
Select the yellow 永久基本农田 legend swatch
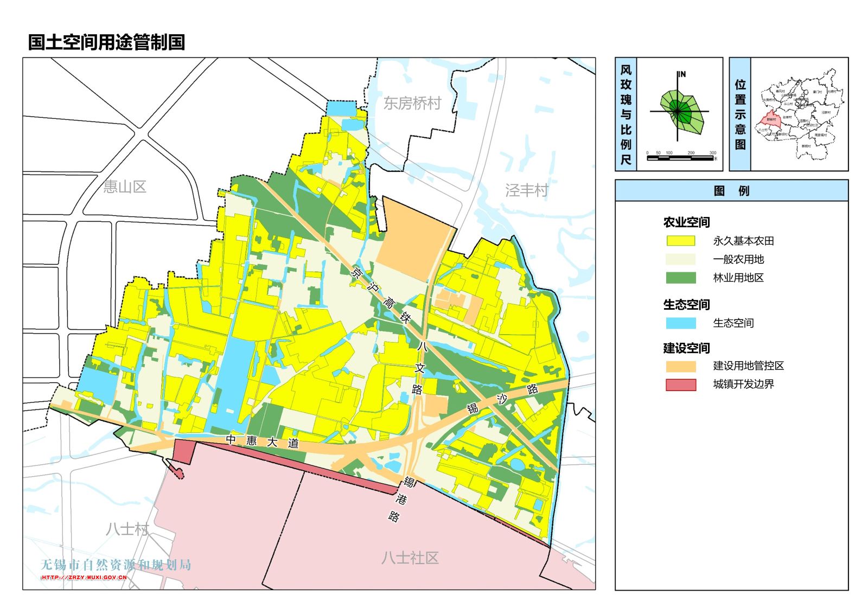tap(680, 241)
